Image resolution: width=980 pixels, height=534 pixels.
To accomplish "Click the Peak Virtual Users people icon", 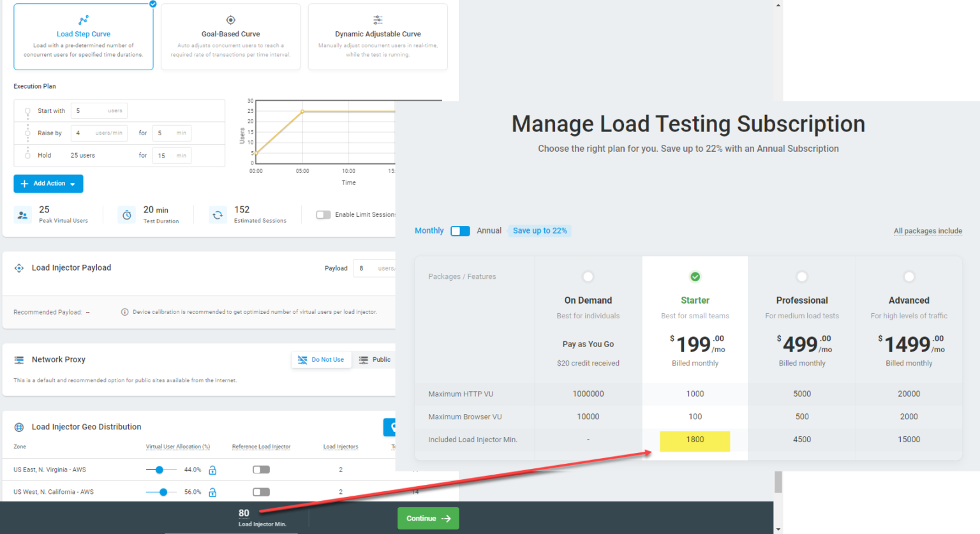I will [x=22, y=214].
